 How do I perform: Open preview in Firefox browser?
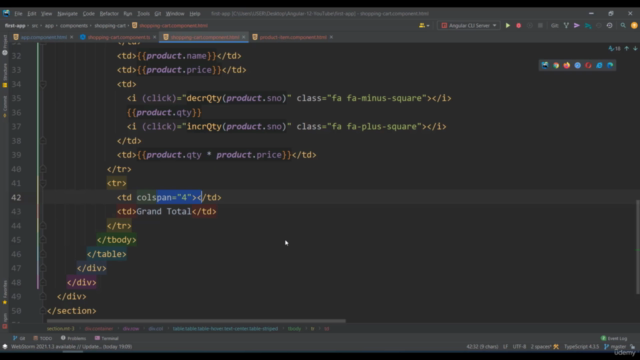click(567, 65)
